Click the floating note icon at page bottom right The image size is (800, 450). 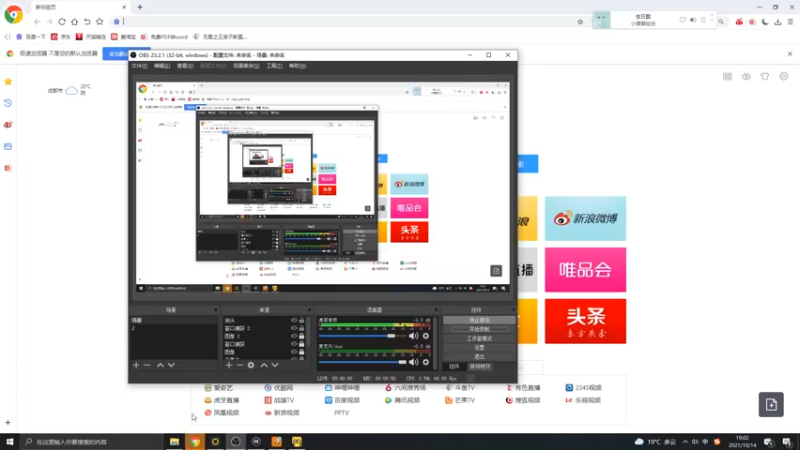point(771,405)
